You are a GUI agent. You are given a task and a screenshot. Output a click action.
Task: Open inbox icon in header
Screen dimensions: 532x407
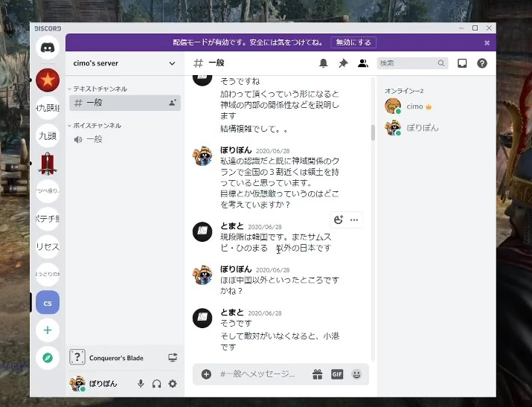coord(462,63)
